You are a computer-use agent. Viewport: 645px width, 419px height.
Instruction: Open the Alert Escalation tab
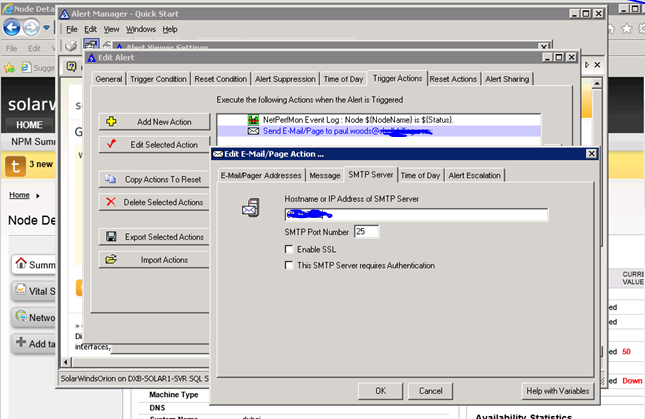click(x=474, y=176)
